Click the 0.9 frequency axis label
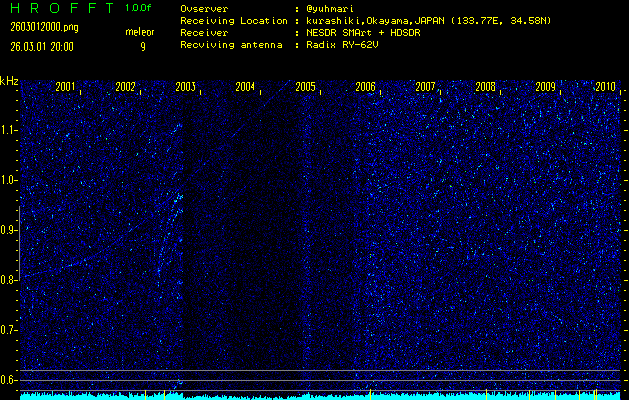This screenshot has height=400, width=629. [x=8, y=230]
